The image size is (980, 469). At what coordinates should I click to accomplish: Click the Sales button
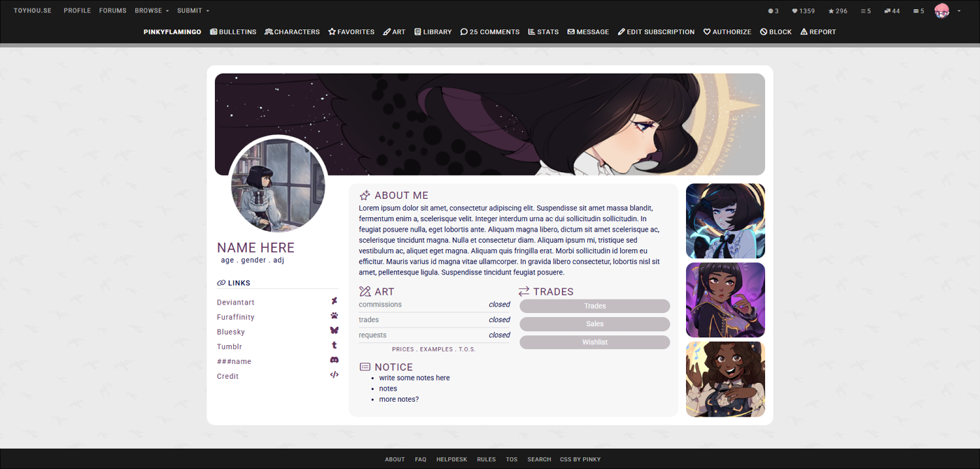[x=594, y=324]
